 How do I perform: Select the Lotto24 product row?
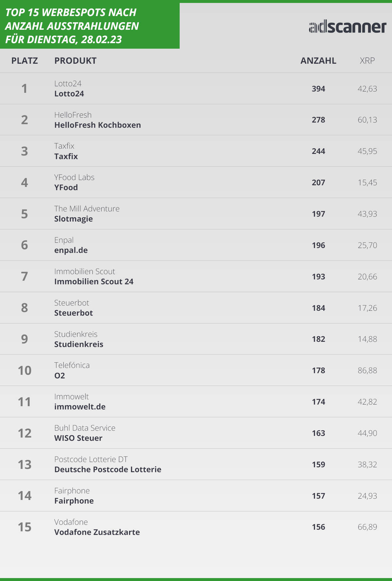196,89
